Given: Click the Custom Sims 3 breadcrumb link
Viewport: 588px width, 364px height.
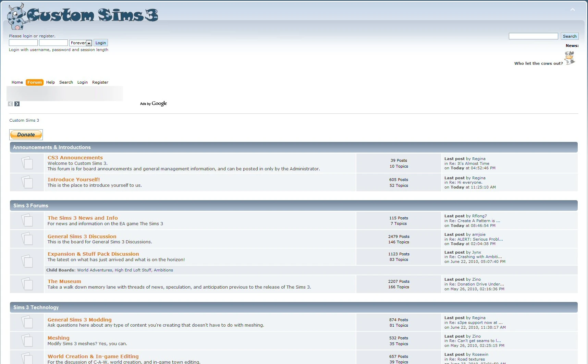Looking at the screenshot, I should click(24, 120).
